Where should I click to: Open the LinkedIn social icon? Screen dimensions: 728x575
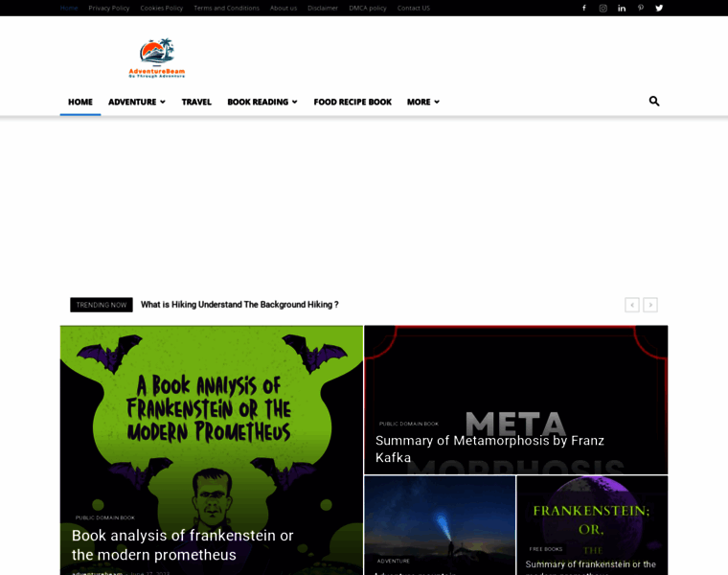pos(622,8)
